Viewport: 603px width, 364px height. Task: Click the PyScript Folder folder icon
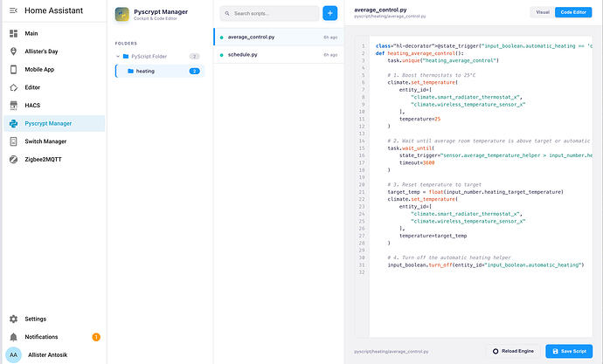click(126, 57)
